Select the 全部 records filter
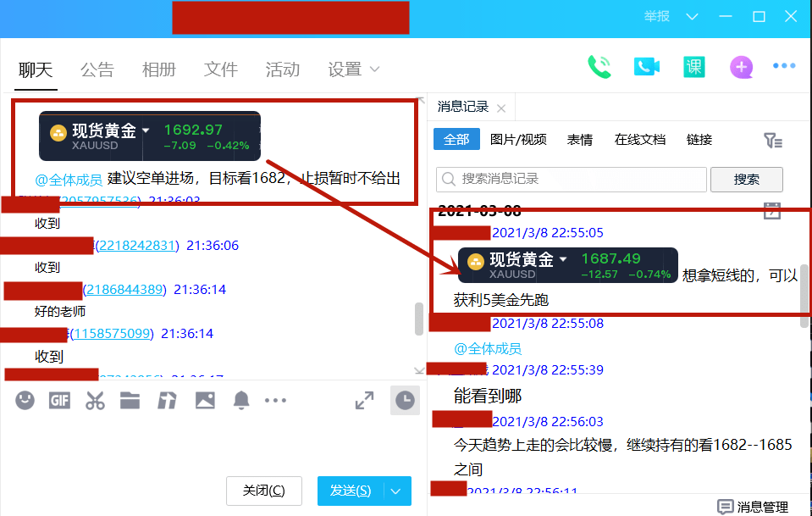 pos(456,139)
